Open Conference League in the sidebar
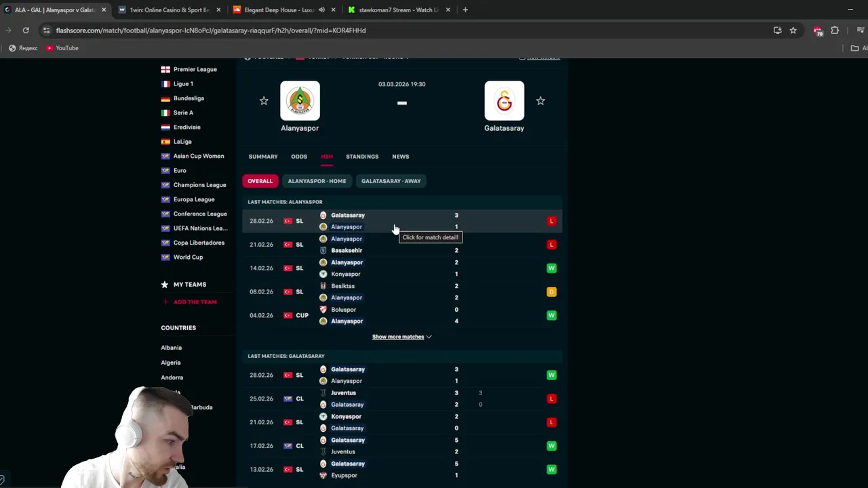This screenshot has width=868, height=488. point(200,214)
